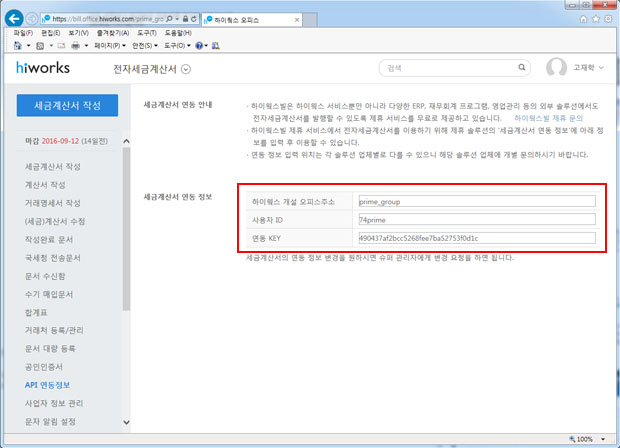
Task: Select the 하이웍스 오피스 tab
Action: click(252, 20)
